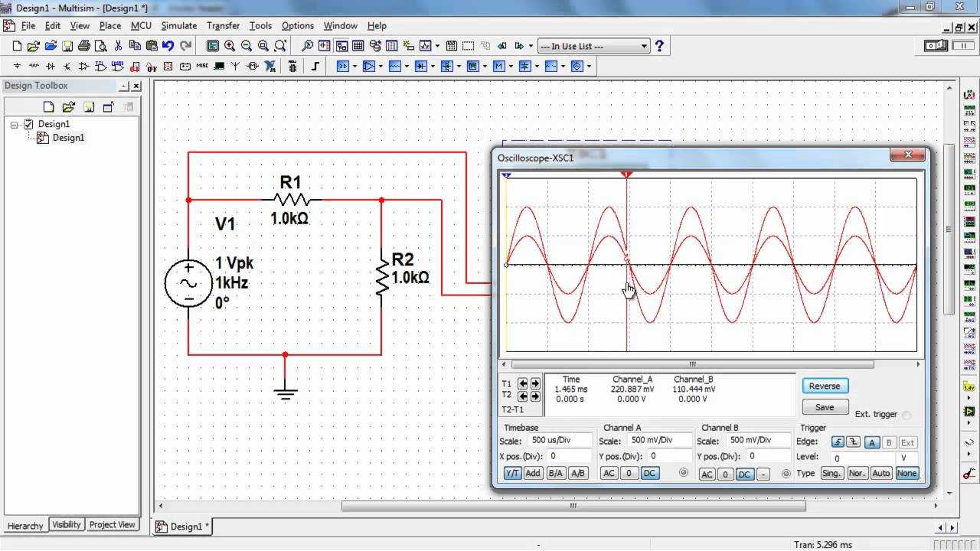Click the Print Preview icon
Screen dimensions: 980x551
tap(100, 46)
